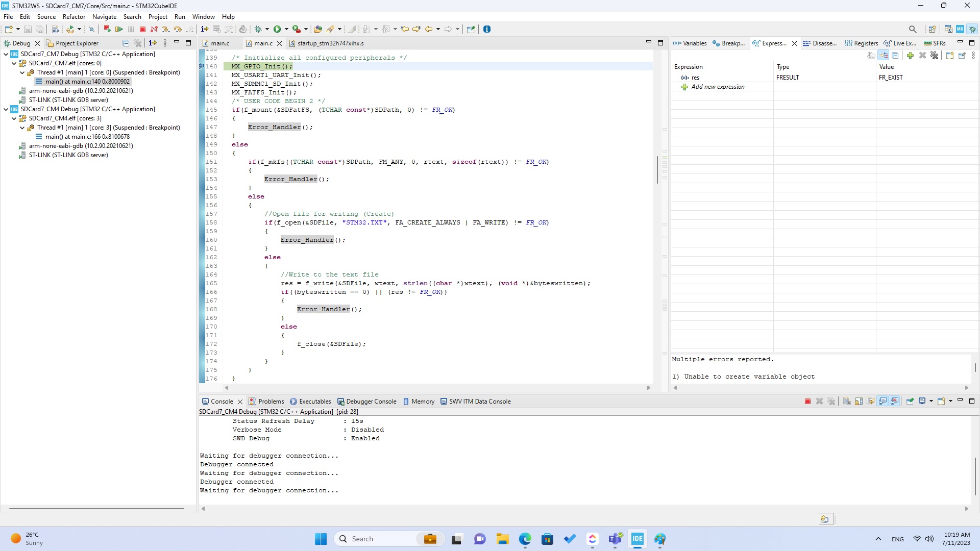Viewport: 980px width, 551px height.
Task: Collapse the SDCard7_CM4 Debug tree node
Action: (x=6, y=109)
